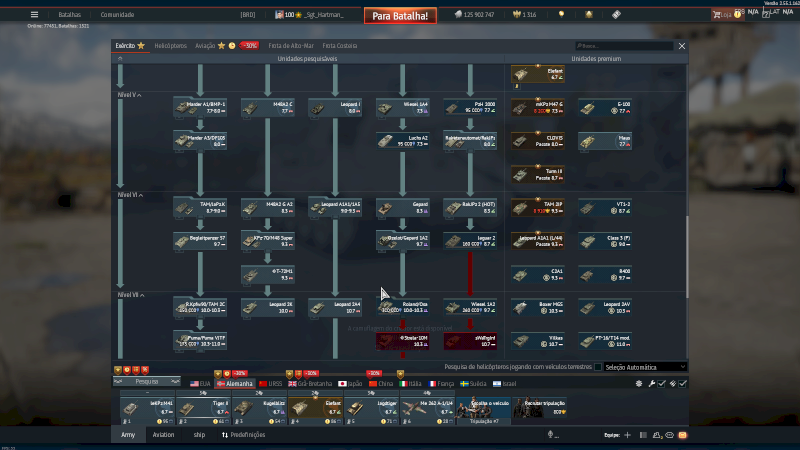The image size is (800, 450).
Task: Select the M48A2 C tank
Action: 267,107
